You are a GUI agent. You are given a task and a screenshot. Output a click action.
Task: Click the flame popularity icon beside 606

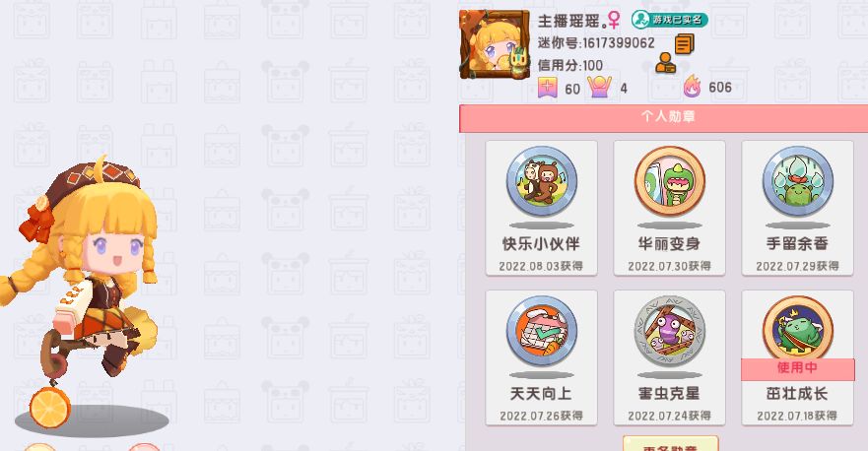click(692, 87)
